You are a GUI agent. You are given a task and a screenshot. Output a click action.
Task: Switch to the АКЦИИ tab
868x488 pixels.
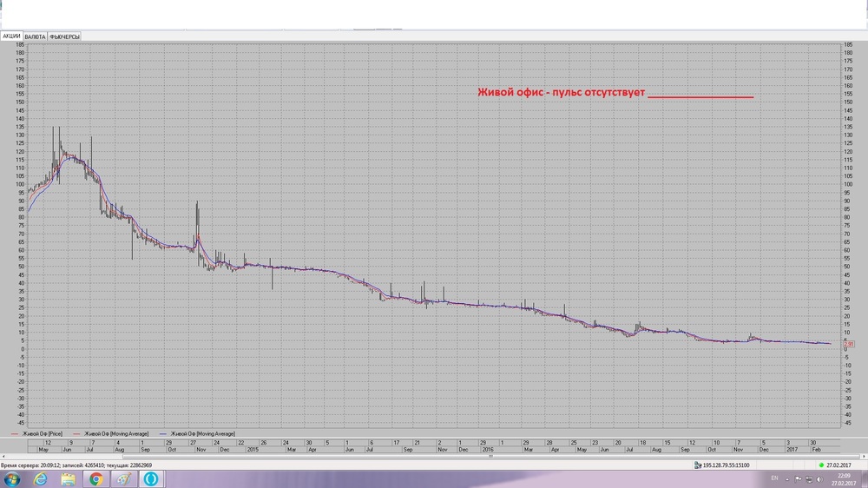click(11, 36)
